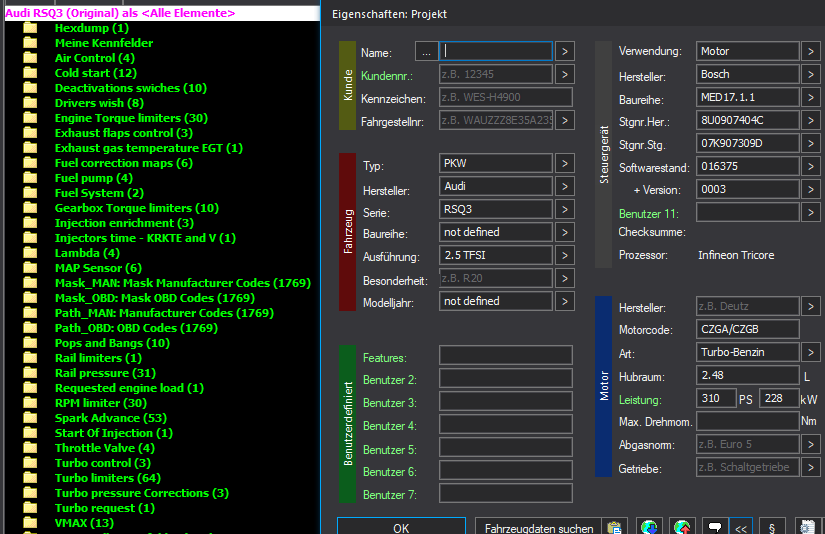Click the Lambda (4) folder icon
The image size is (825, 534).
[30, 253]
